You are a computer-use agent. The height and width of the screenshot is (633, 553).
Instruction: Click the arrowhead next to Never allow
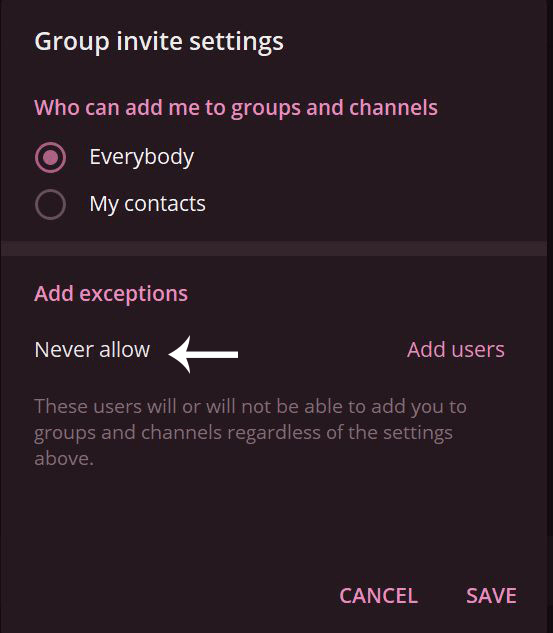[x=180, y=354]
